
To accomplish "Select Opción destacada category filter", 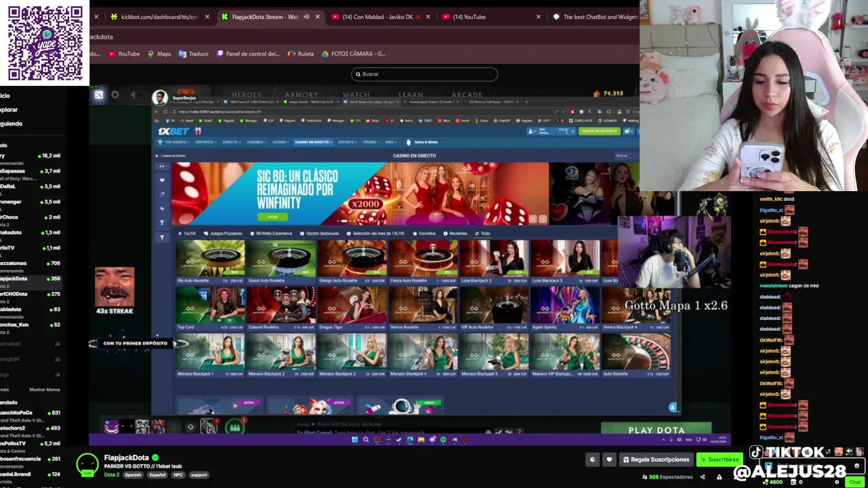I will 319,233.
